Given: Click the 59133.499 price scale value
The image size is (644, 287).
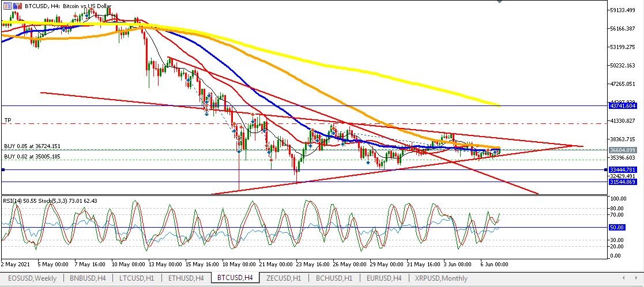Looking at the screenshot, I should pos(623,10).
